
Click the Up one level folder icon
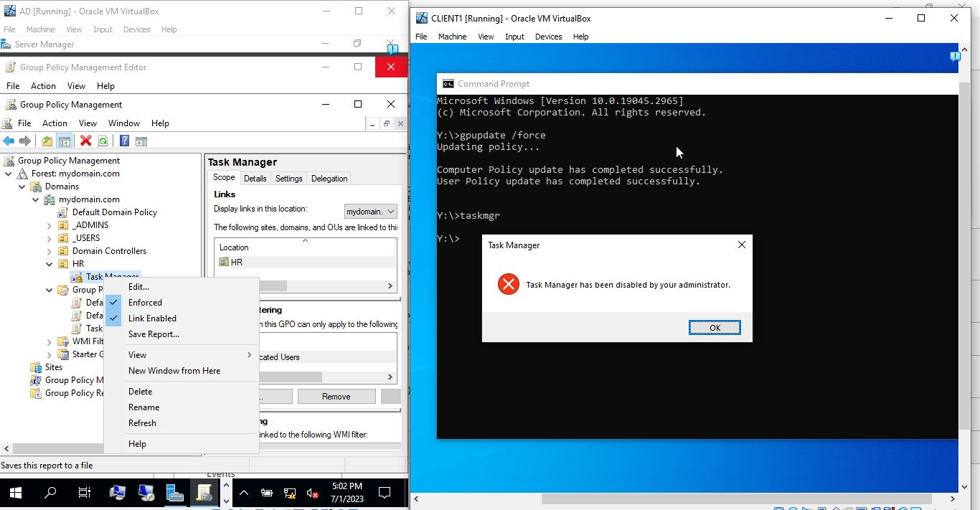pyautogui.click(x=47, y=141)
